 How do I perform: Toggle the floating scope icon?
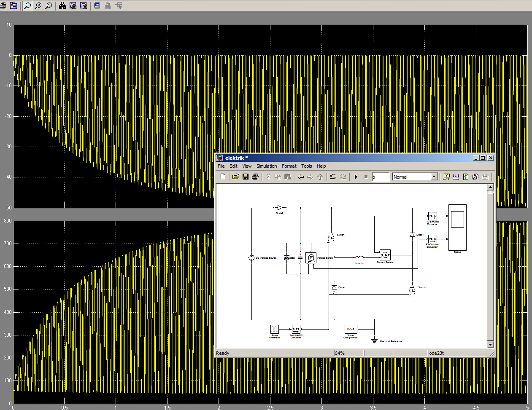coord(97,6)
